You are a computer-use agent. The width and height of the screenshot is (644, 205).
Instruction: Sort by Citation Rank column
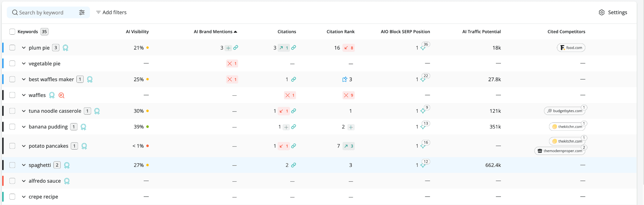341,31
